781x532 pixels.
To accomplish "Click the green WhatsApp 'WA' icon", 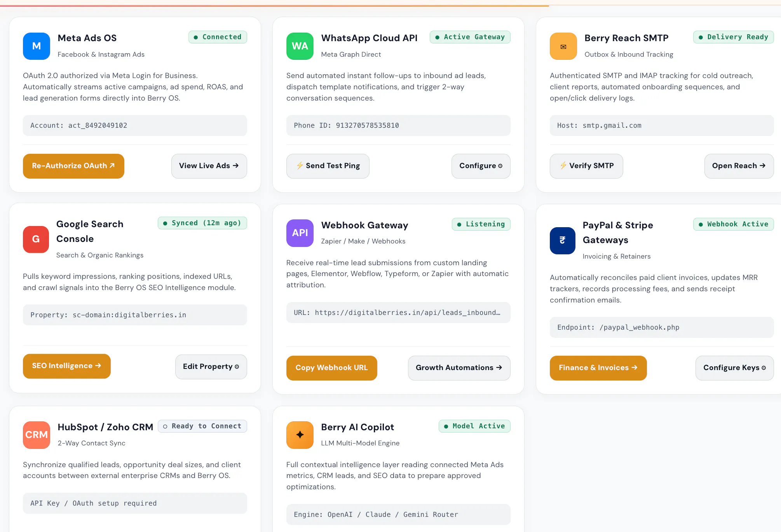I will (x=300, y=46).
